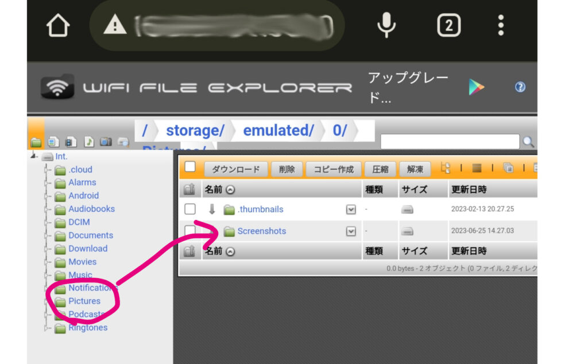Viewport: 588px width, 364px height.
Task: Click the Screenshots folder icon
Action: click(229, 231)
